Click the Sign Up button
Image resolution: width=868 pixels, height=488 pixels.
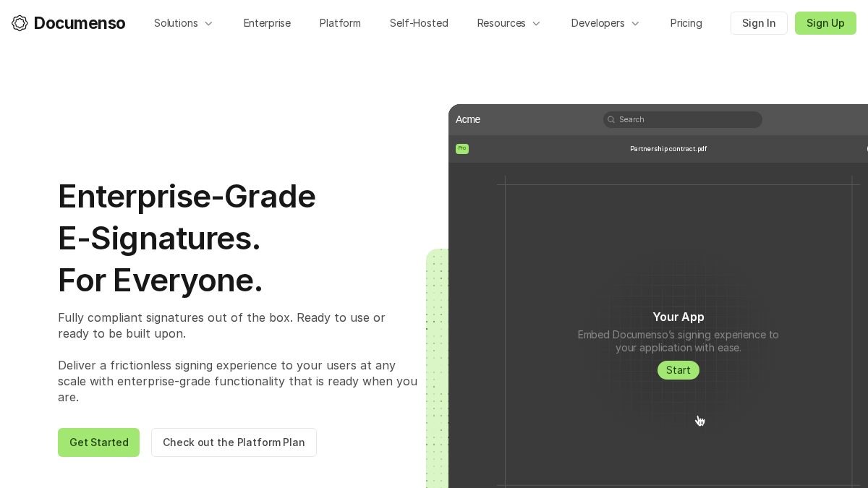825,23
